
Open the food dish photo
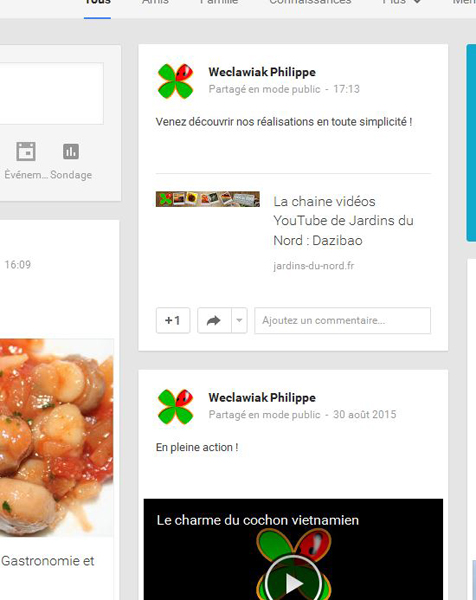click(x=57, y=437)
